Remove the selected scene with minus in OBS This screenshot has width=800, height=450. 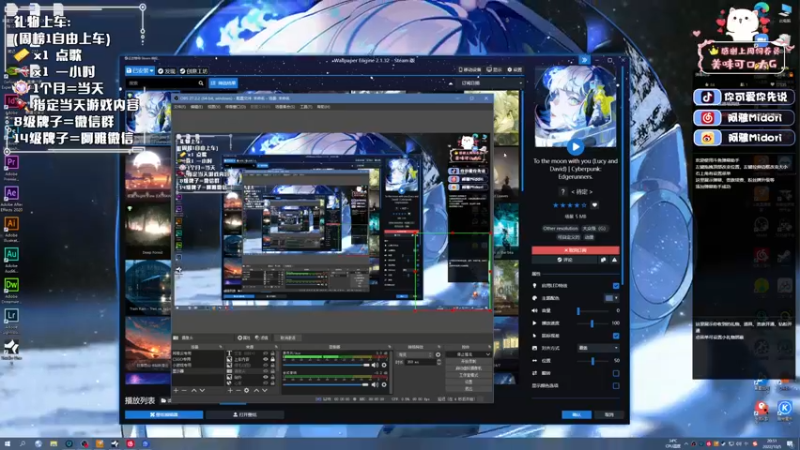[x=184, y=390]
